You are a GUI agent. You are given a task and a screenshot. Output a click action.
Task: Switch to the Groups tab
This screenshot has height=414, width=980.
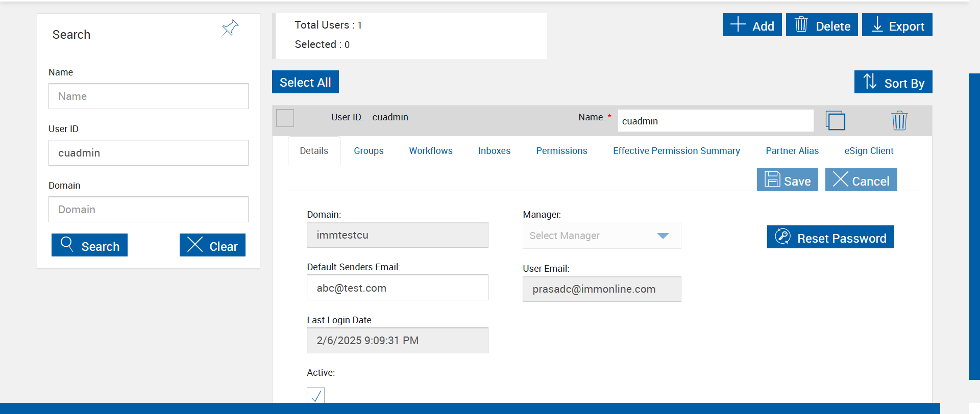[369, 151]
